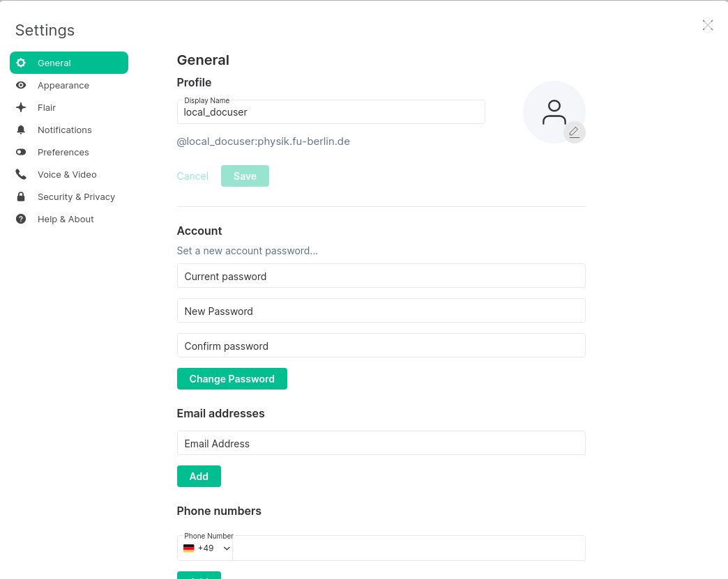Click the eye icon beside Appearance
The image size is (728, 579).
point(21,85)
